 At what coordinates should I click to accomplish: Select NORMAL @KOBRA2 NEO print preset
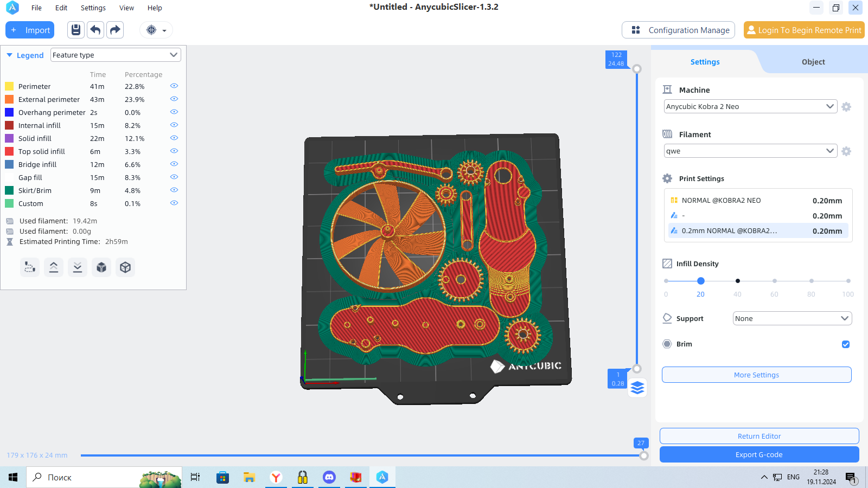(758, 200)
